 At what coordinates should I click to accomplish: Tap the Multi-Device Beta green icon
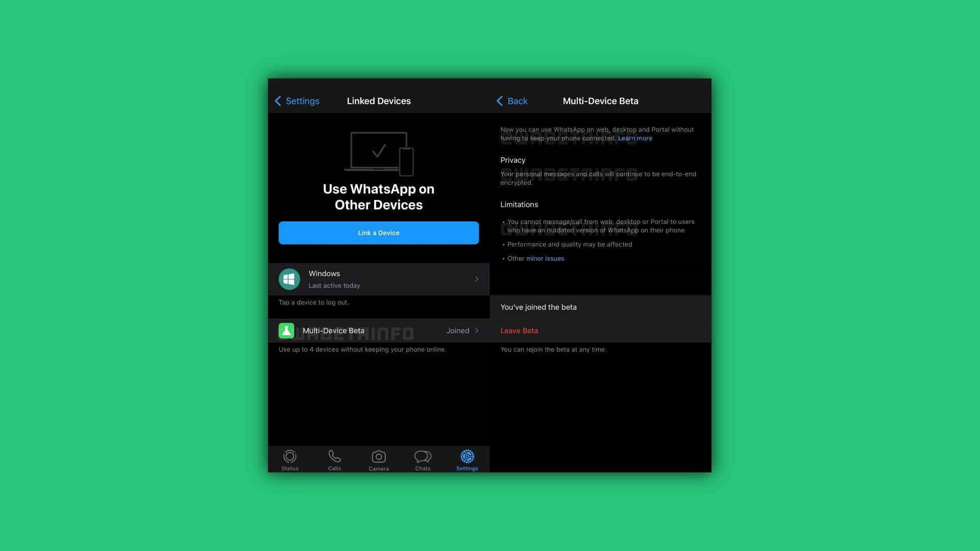(286, 330)
